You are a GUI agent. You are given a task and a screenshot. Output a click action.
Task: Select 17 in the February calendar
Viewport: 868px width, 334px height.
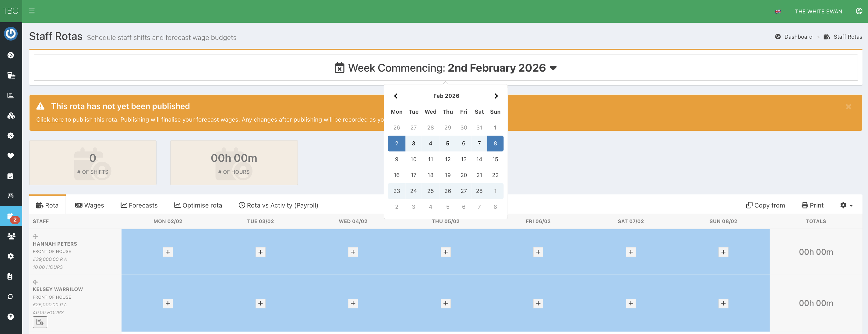tap(414, 175)
